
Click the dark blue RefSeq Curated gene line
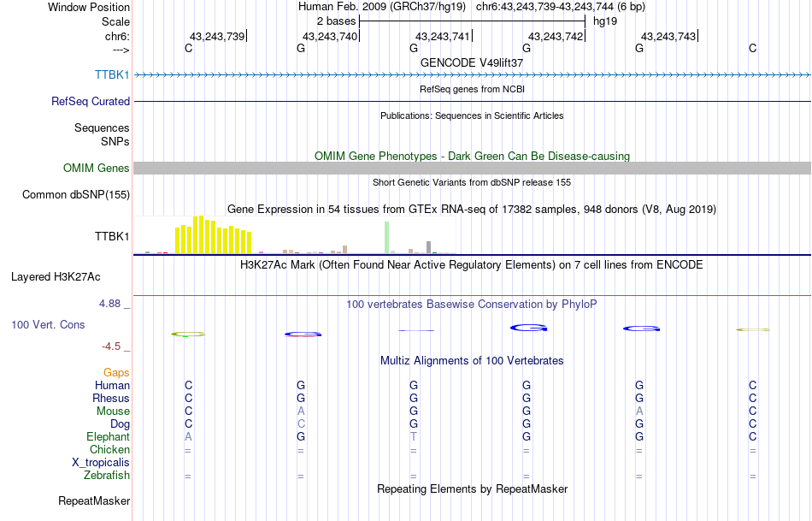(x=472, y=101)
